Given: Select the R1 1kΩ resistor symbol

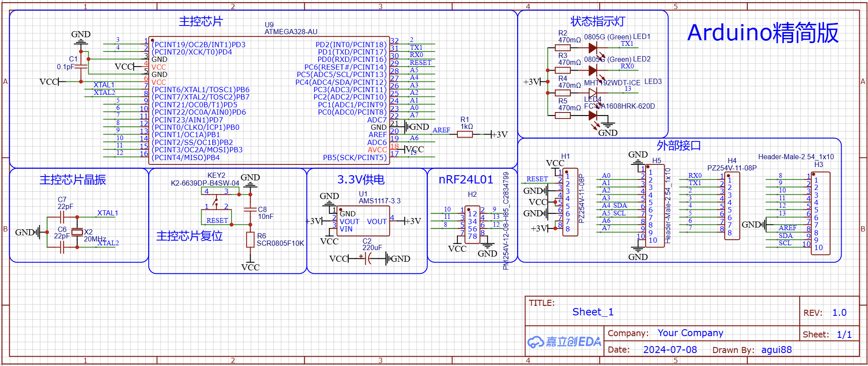Looking at the screenshot, I should [465, 135].
